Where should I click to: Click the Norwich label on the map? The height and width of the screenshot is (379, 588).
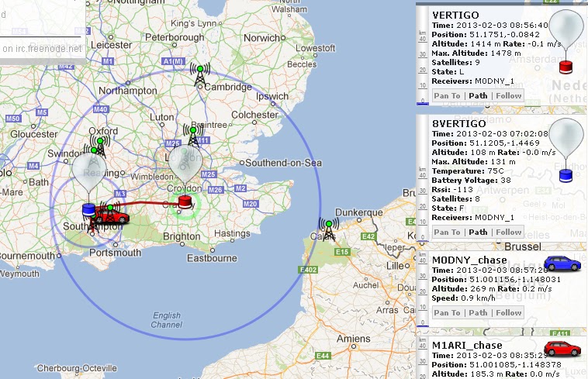[261, 38]
